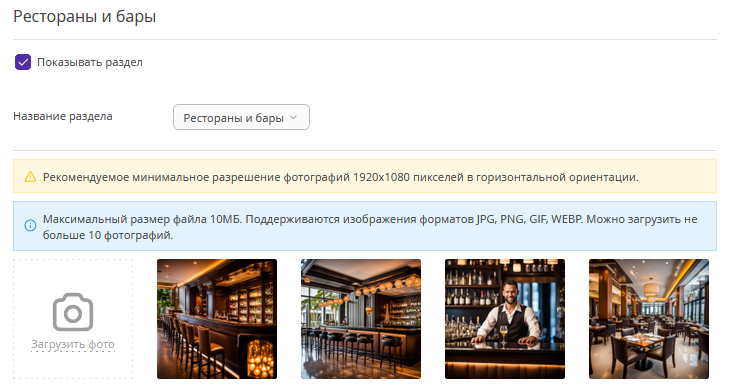Uncheck the Показывать раздел checkbox
The image size is (730, 385).
pos(23,62)
